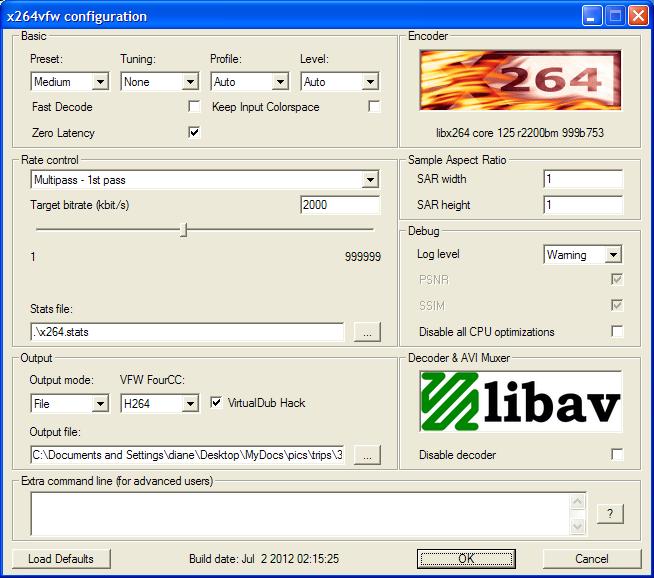Viewport: 654px width, 578px height.
Task: Open the Output mode dropdown set to File
Action: point(70,404)
